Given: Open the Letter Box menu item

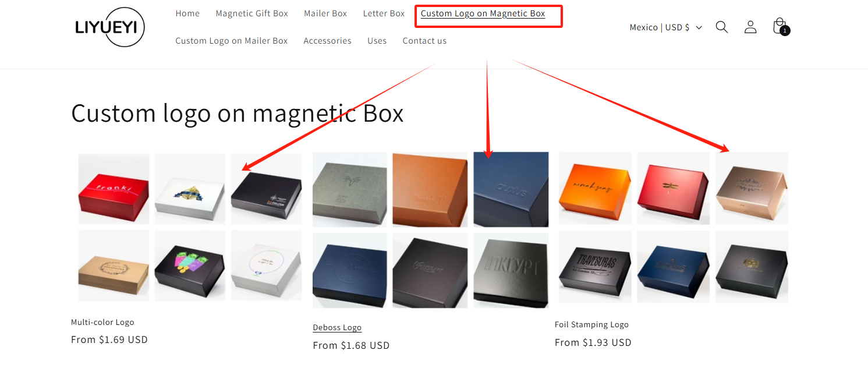Looking at the screenshot, I should click(x=384, y=13).
